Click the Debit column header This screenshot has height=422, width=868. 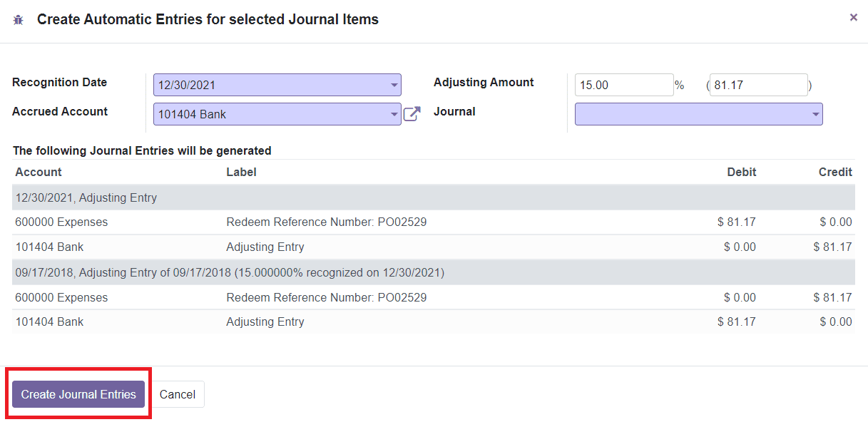[742, 172]
